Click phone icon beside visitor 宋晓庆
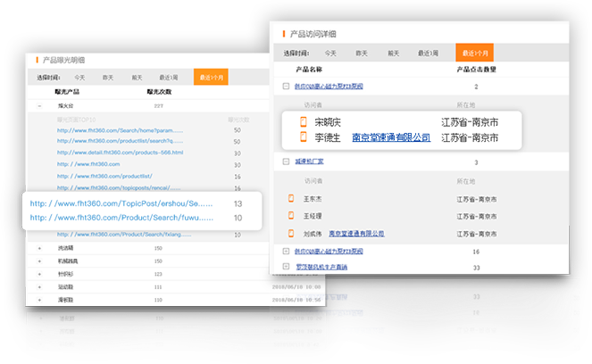Screen dimensions: 592x364 click(x=304, y=122)
